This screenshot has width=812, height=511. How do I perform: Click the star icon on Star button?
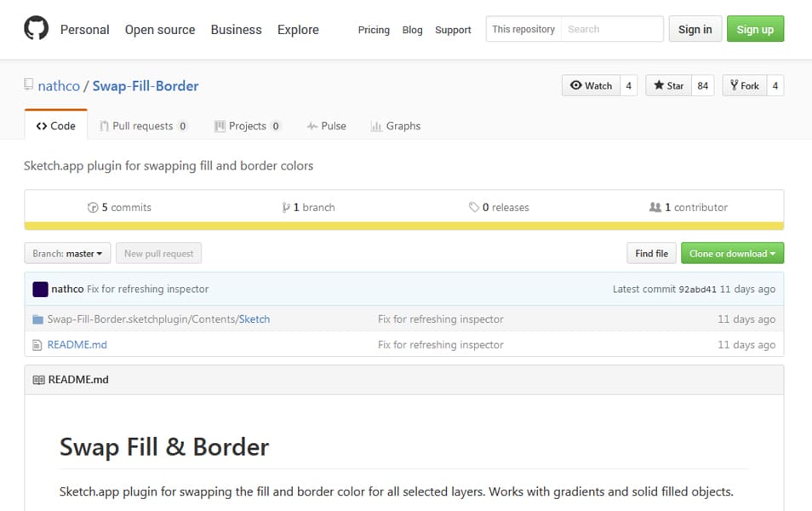(659, 85)
